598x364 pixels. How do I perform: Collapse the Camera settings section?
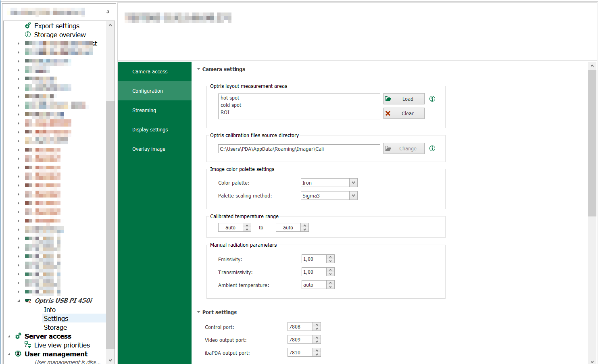pyautogui.click(x=198, y=69)
